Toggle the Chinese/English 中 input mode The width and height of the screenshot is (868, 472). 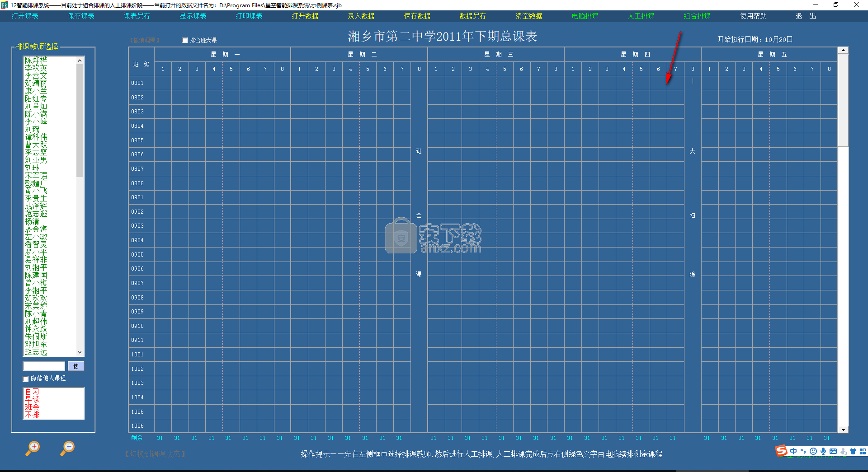(793, 451)
